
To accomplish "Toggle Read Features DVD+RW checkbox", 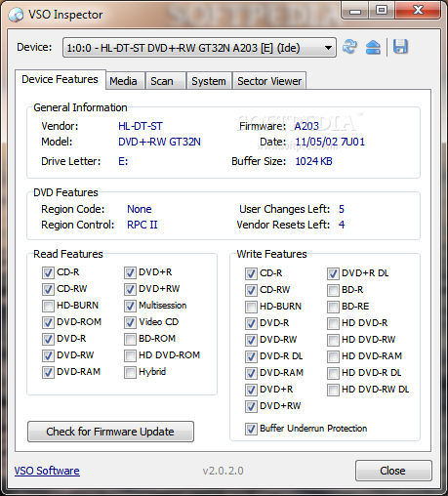I will coord(130,289).
